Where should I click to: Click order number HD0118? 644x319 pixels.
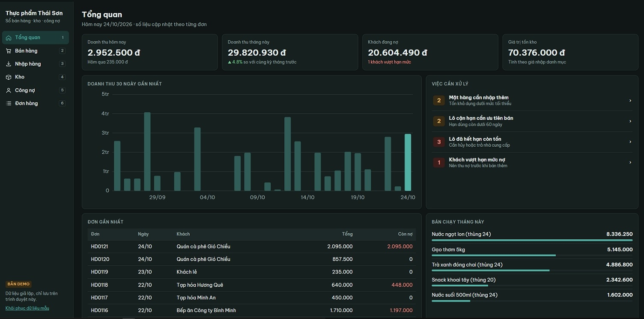click(100, 285)
